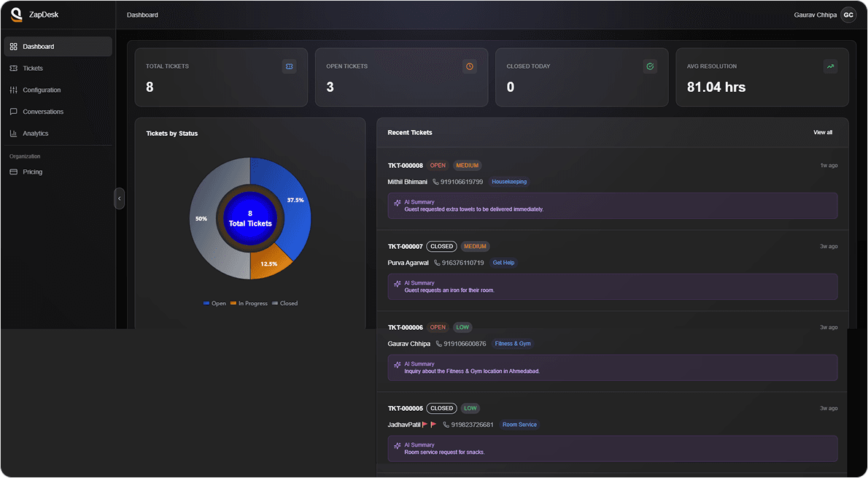Select the Analytics chart icon in the sidebar

pyautogui.click(x=12, y=133)
